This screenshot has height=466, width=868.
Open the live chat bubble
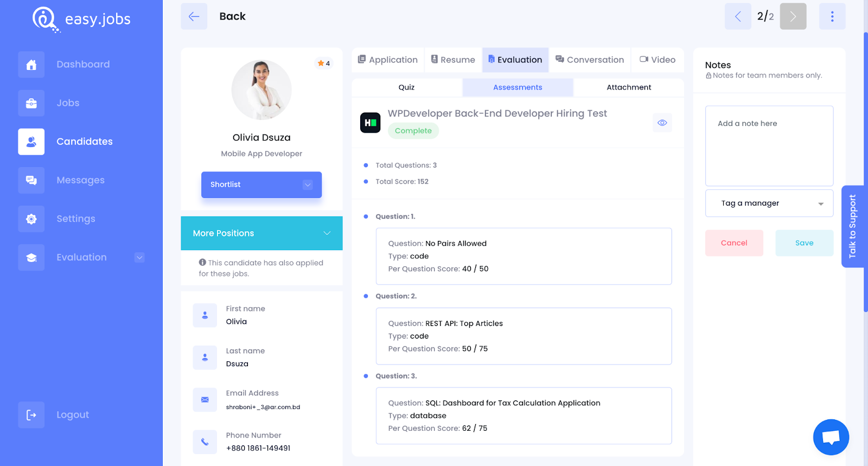point(831,437)
